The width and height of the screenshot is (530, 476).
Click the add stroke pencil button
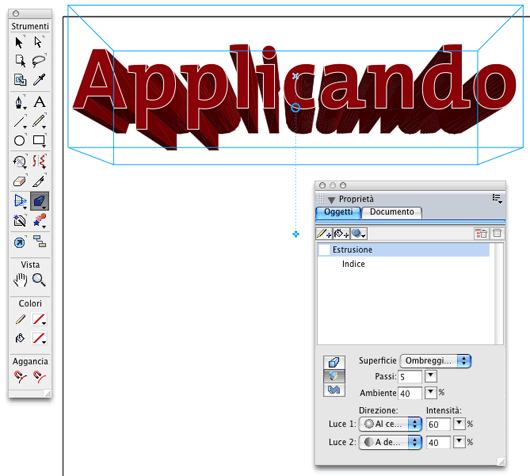coord(323,234)
